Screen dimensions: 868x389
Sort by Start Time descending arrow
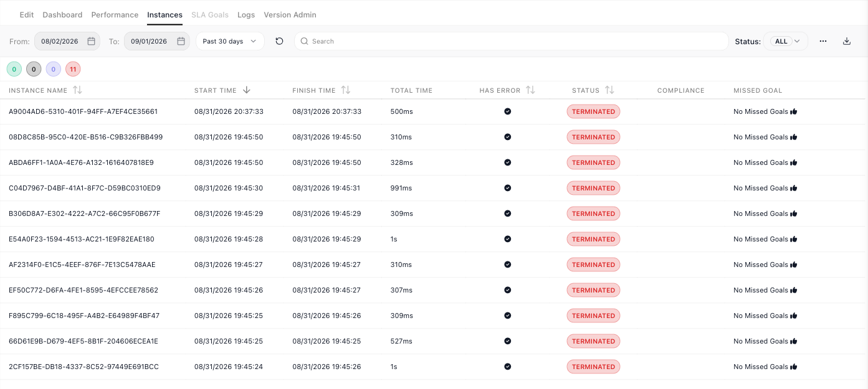coord(247,90)
